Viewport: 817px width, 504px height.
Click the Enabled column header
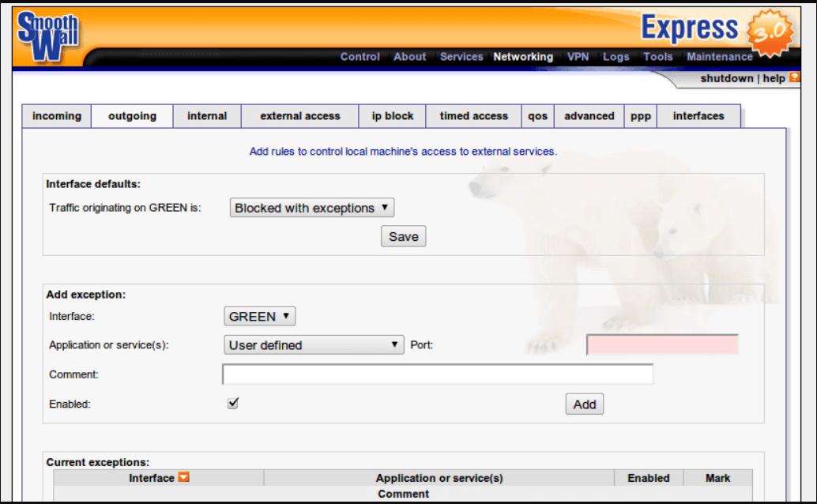click(649, 477)
